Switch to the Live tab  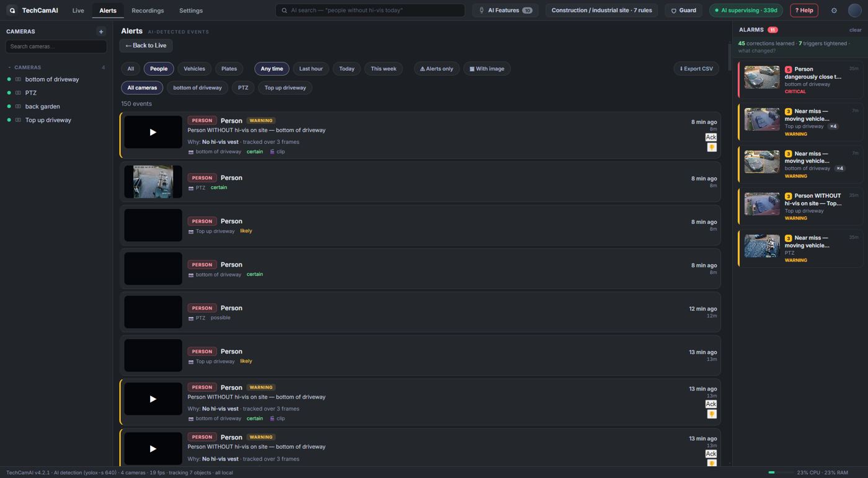coord(78,11)
